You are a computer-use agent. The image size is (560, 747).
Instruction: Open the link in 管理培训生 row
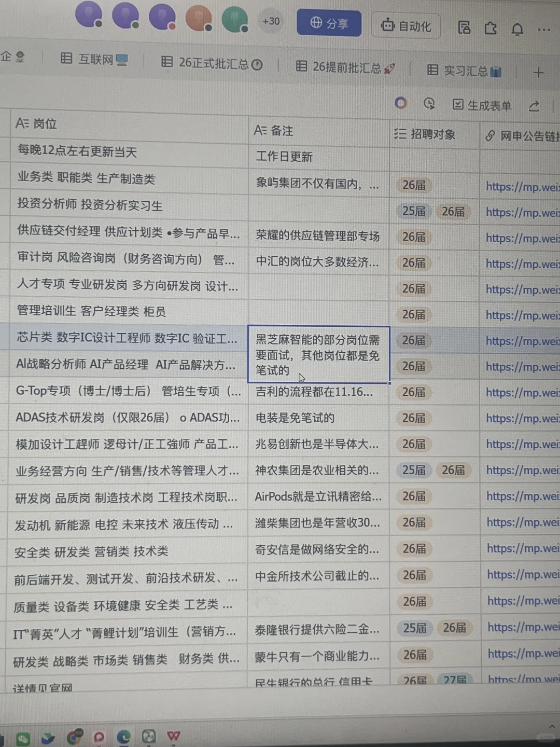(522, 315)
